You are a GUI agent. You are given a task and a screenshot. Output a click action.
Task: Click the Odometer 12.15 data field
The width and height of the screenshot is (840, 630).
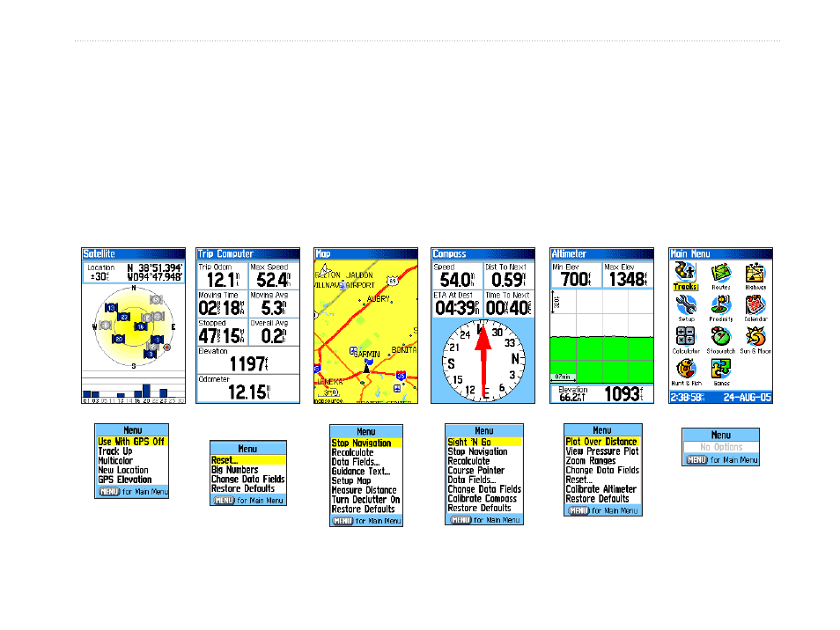point(248,388)
